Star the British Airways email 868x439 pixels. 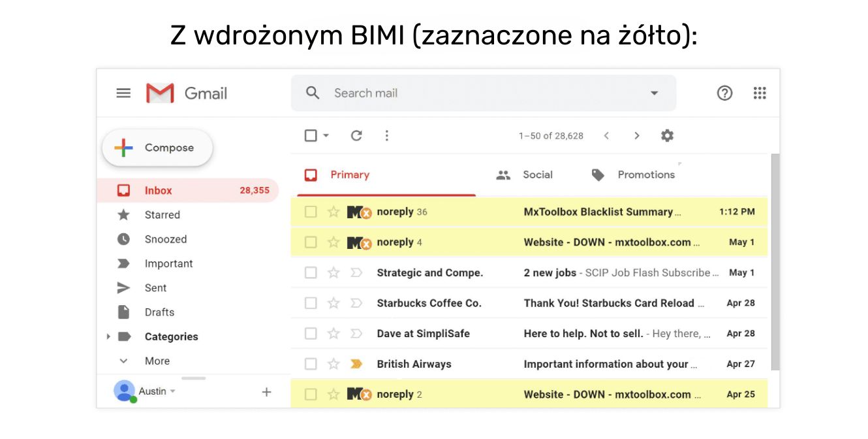pos(333,364)
